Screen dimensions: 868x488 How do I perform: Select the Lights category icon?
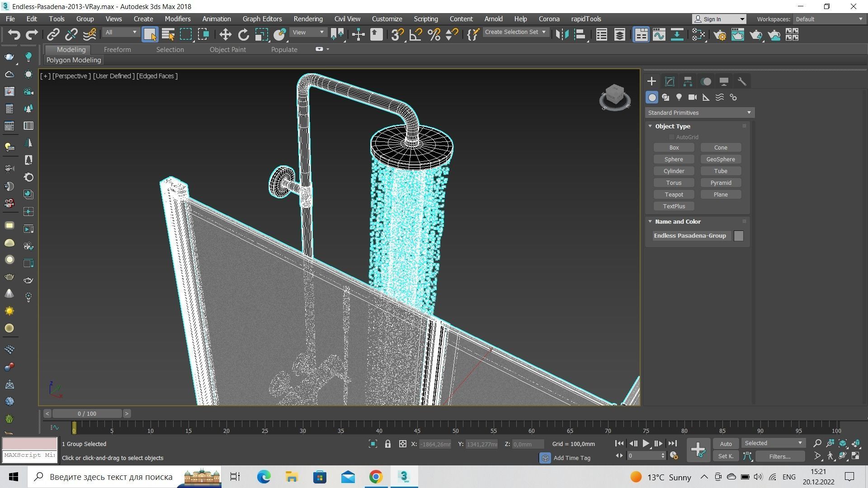point(679,97)
